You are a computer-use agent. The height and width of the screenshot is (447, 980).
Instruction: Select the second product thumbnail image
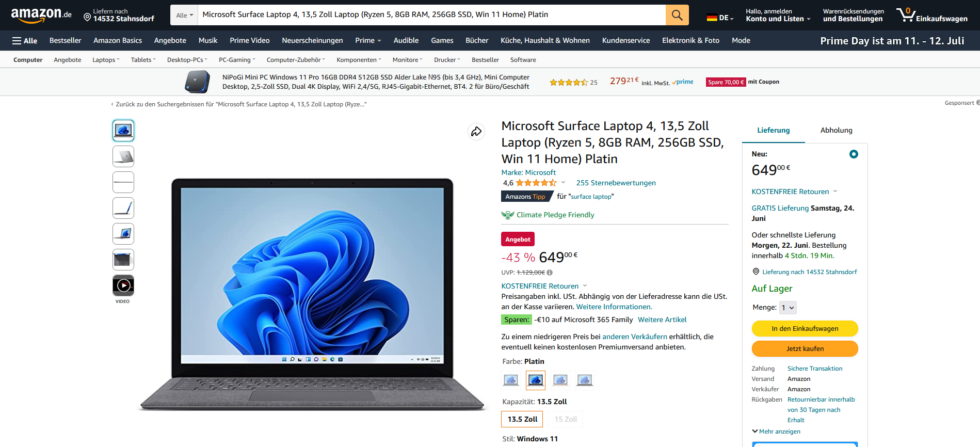click(123, 156)
